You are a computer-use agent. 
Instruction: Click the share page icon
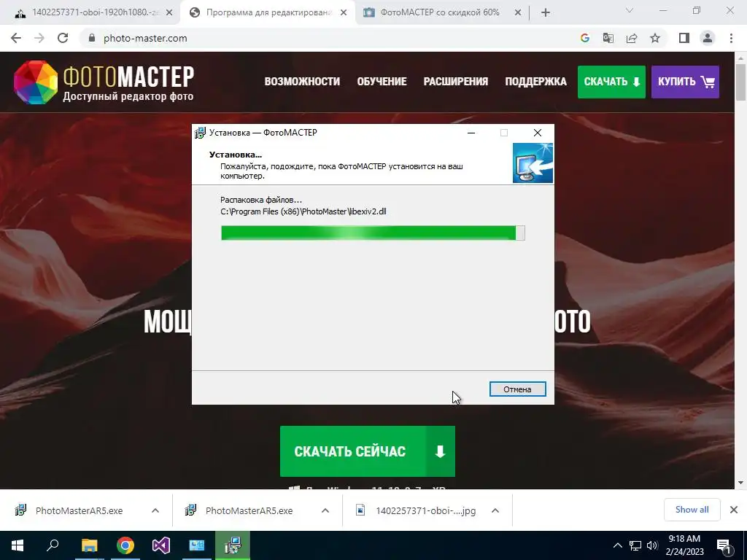(632, 38)
